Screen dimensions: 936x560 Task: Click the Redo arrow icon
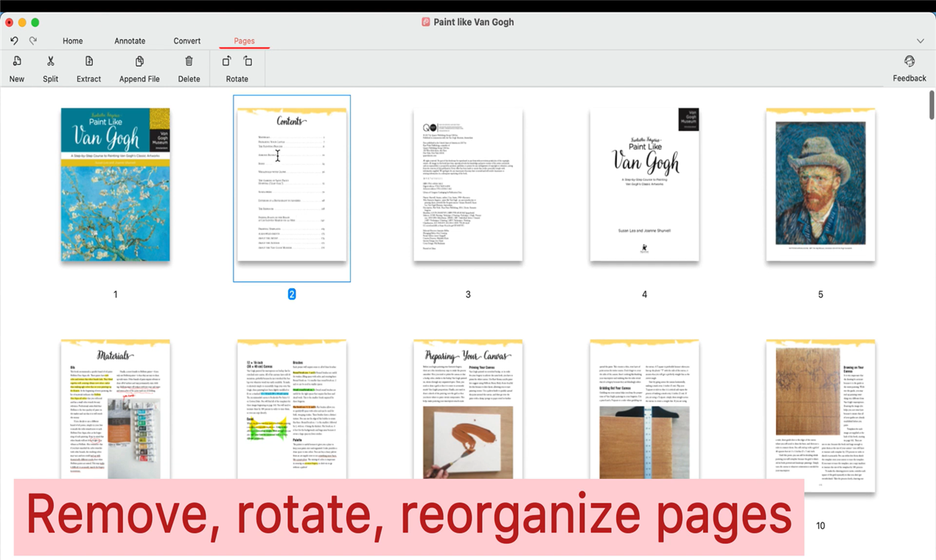pyautogui.click(x=33, y=41)
